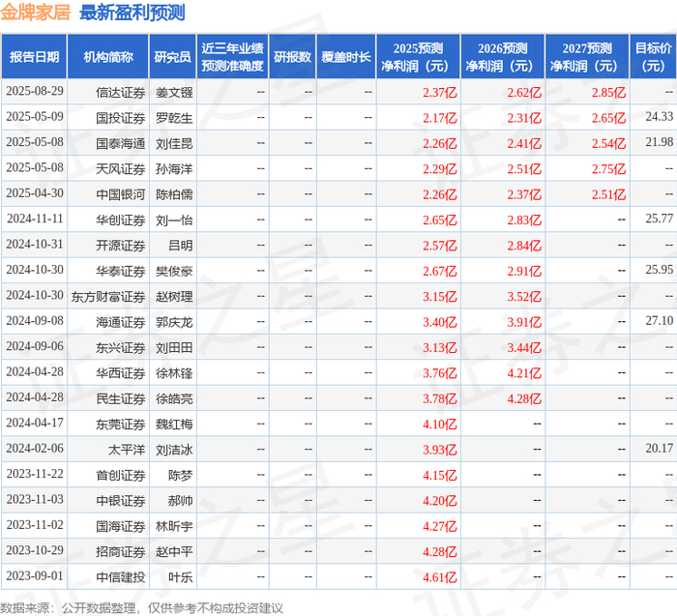Click the 4.21亿 forecast value

[x=524, y=373]
